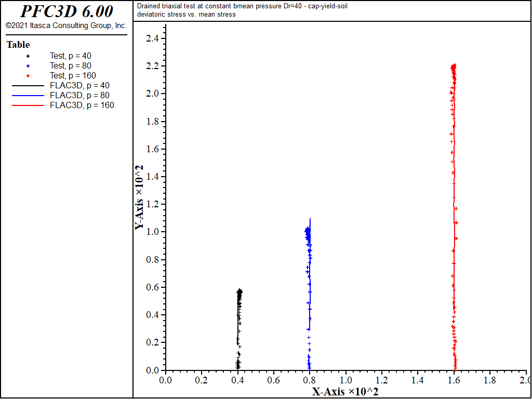Click the Y-Axis ×10^2 label
This screenshot has width=532, height=399.
point(139,198)
